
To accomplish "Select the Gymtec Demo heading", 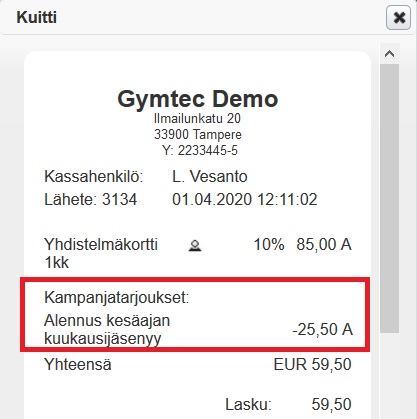I will click(x=198, y=99).
